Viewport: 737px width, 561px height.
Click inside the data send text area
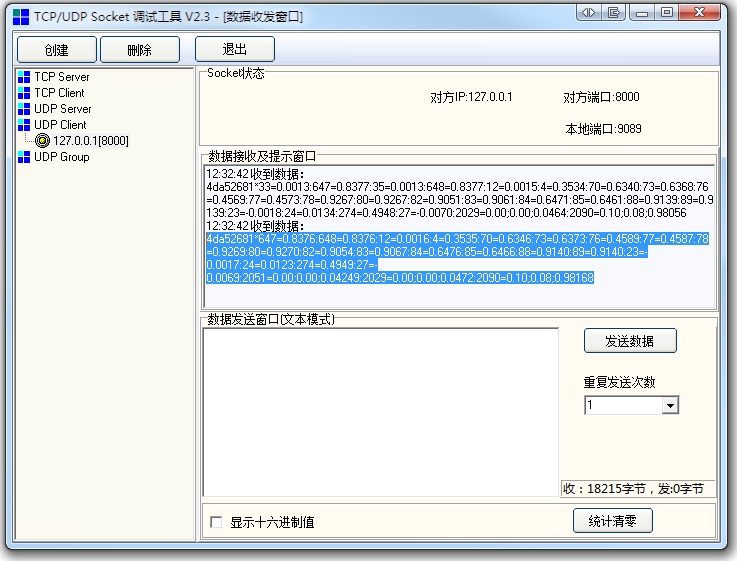381,412
